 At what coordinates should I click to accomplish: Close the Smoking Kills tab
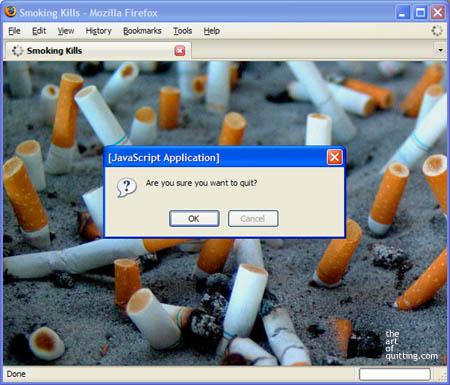pyautogui.click(x=180, y=51)
